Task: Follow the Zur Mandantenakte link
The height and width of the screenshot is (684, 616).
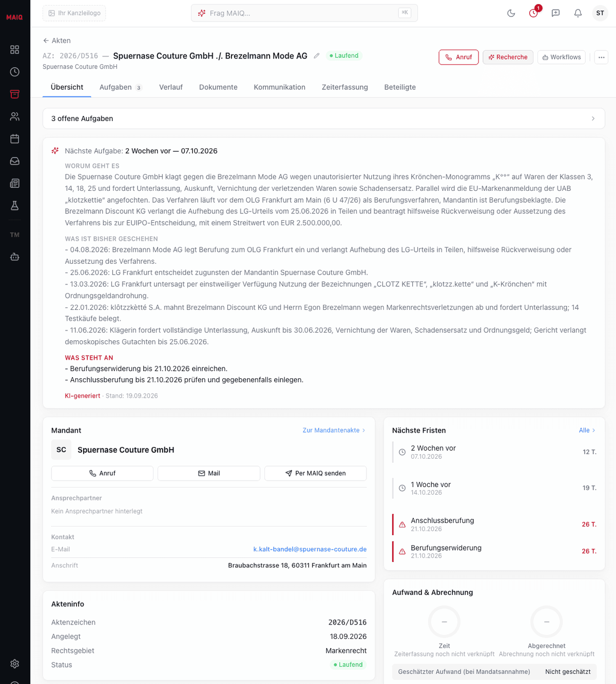Action: 334,431
